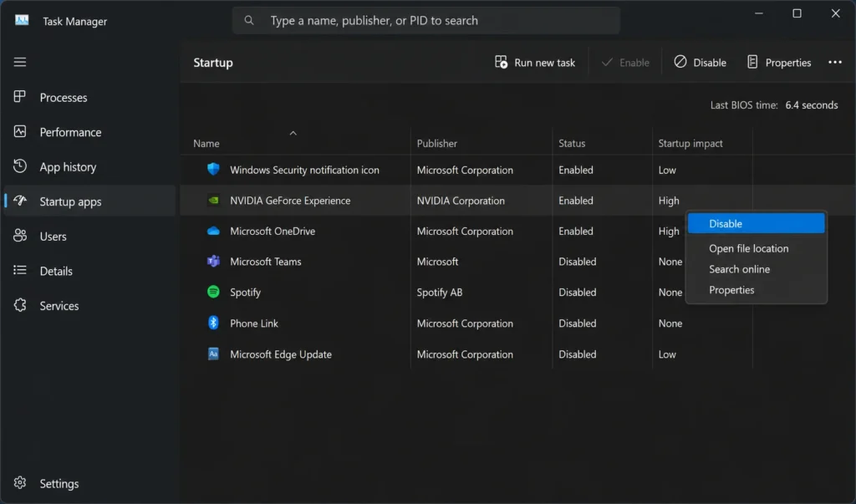Sort by the Status column header
856x504 pixels.
pyautogui.click(x=572, y=143)
